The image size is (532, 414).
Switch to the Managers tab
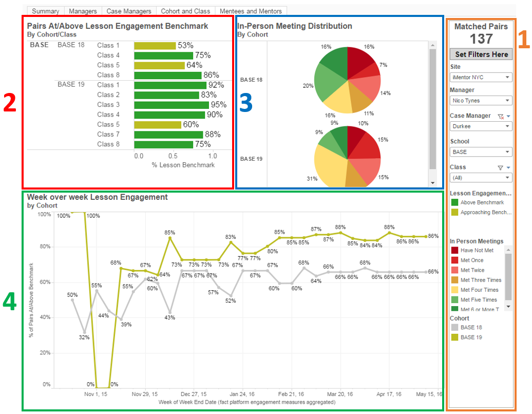[83, 11]
